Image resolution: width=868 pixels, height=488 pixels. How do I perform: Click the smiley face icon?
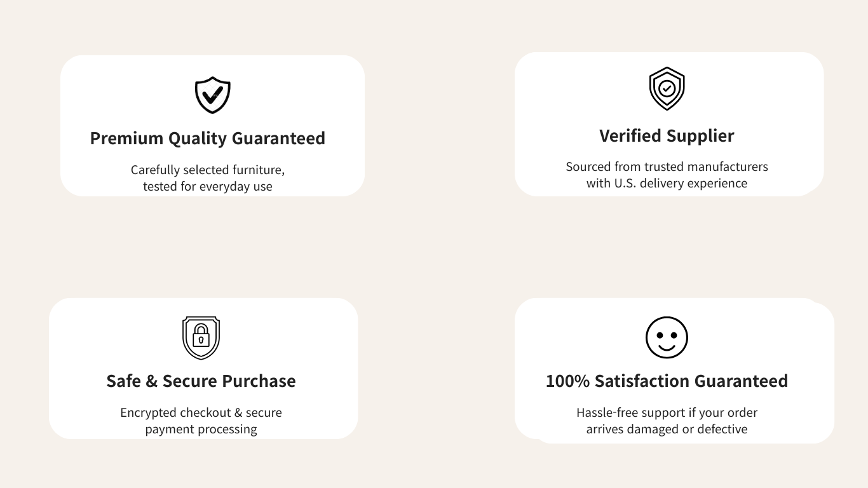pos(667,337)
